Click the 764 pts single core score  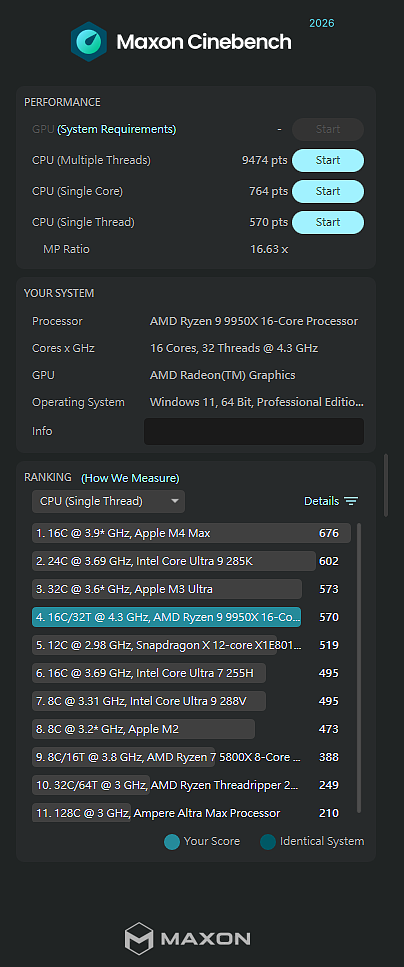pyautogui.click(x=268, y=191)
